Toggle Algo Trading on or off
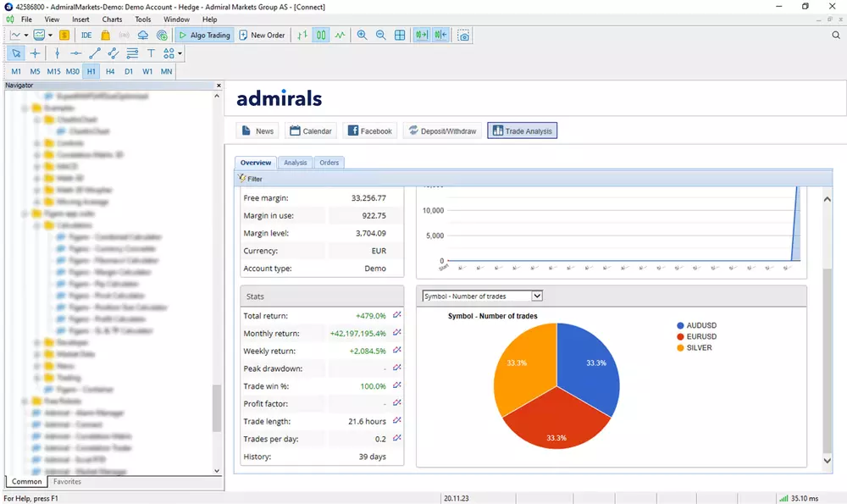The height and width of the screenshot is (504, 847). tap(204, 36)
